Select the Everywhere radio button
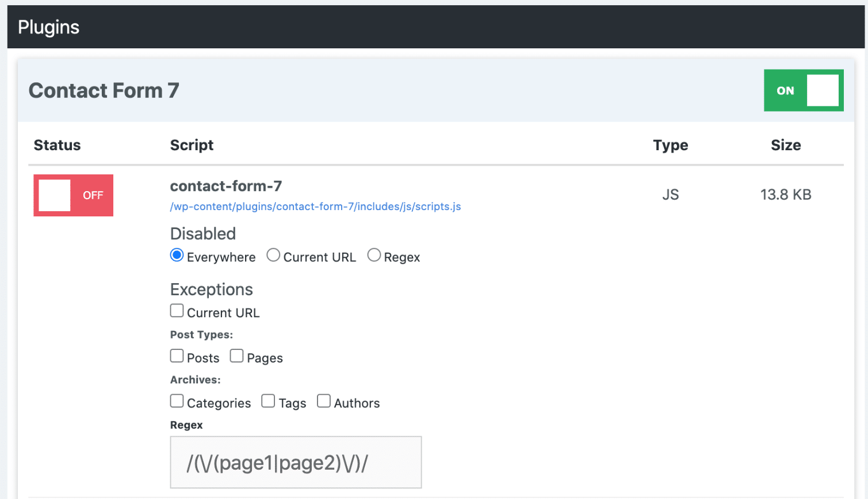 click(x=177, y=255)
